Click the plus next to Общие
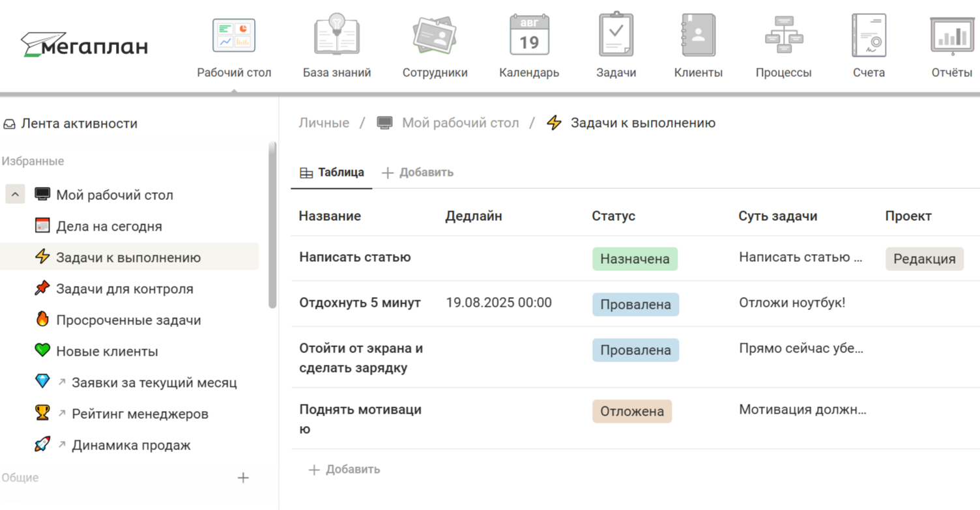Image resolution: width=980 pixels, height=510 pixels. pyautogui.click(x=243, y=478)
